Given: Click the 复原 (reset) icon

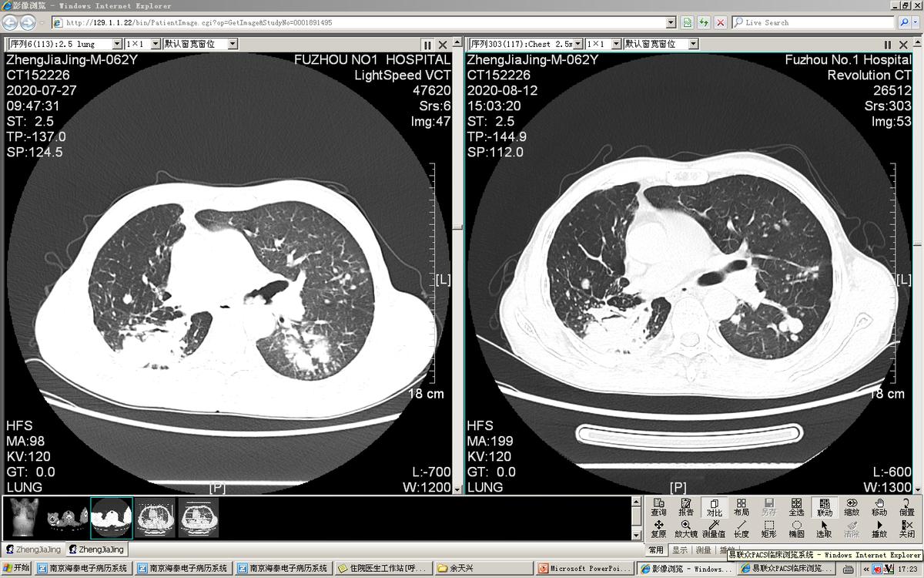Looking at the screenshot, I should [659, 529].
